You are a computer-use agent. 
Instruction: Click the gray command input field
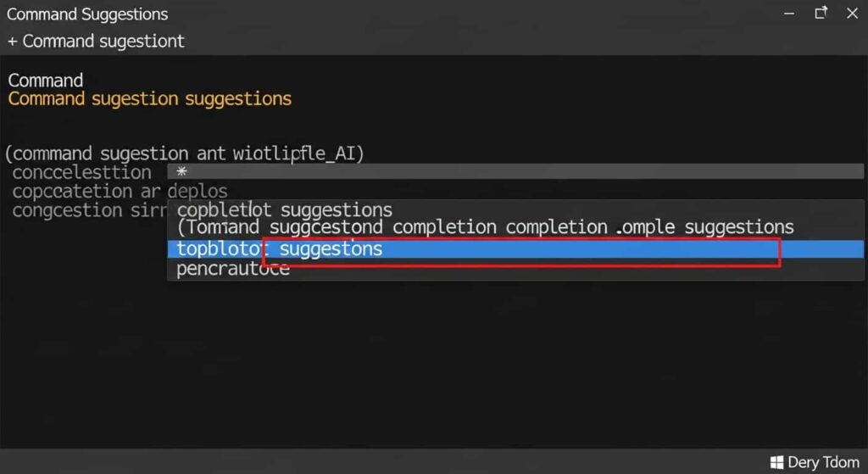pos(515,171)
